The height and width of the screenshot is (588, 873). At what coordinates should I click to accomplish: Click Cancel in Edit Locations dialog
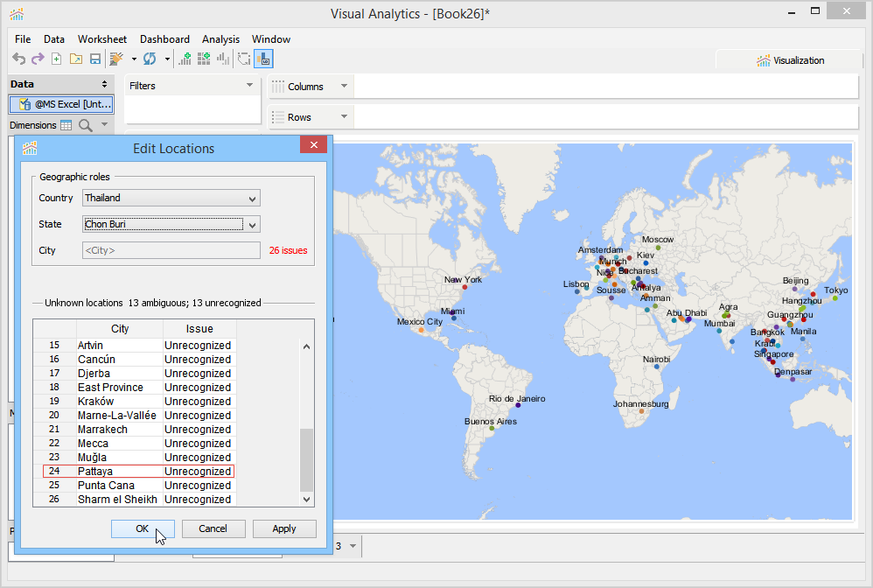tap(213, 528)
